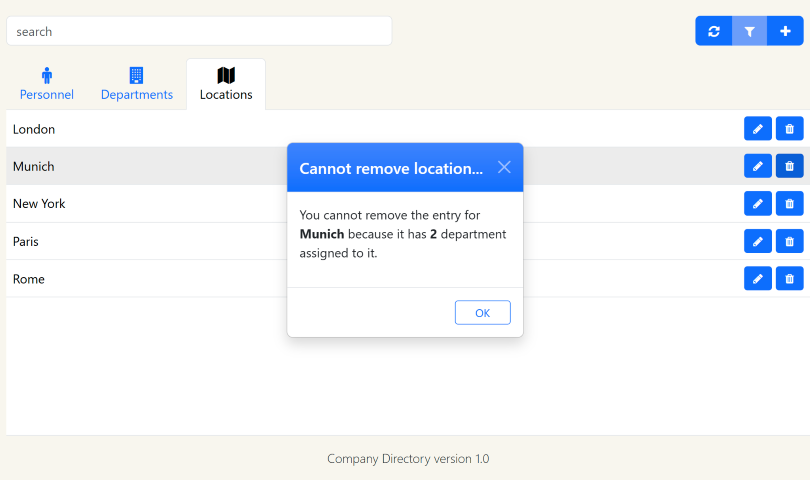Delete the Paris location with trash icon

pos(789,241)
